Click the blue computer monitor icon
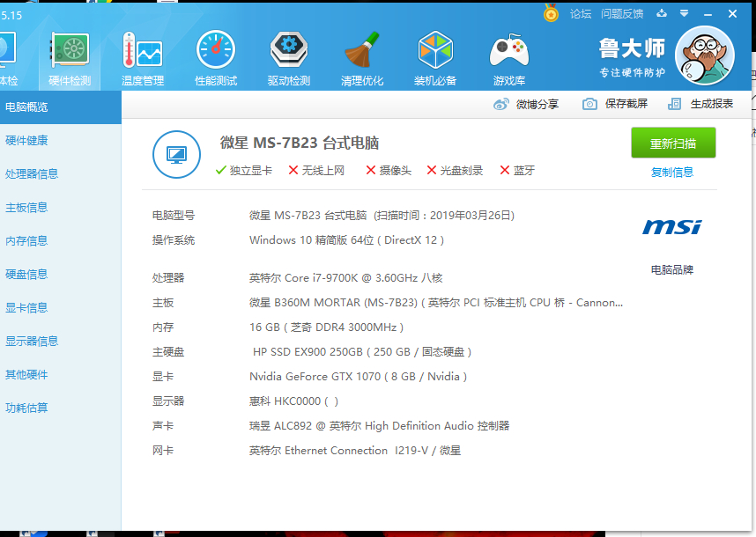The height and width of the screenshot is (537, 756). click(176, 155)
